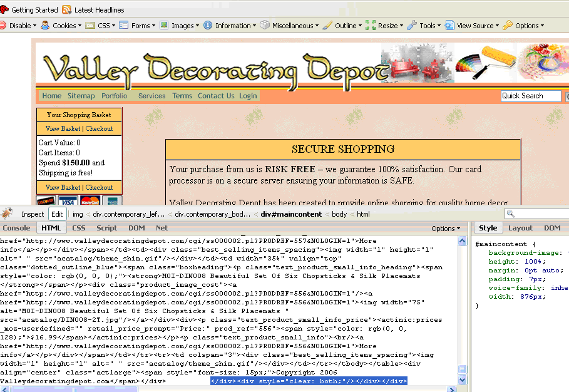569x392 pixels.
Task: Toggle the Edit button in Firebug
Action: (57, 214)
